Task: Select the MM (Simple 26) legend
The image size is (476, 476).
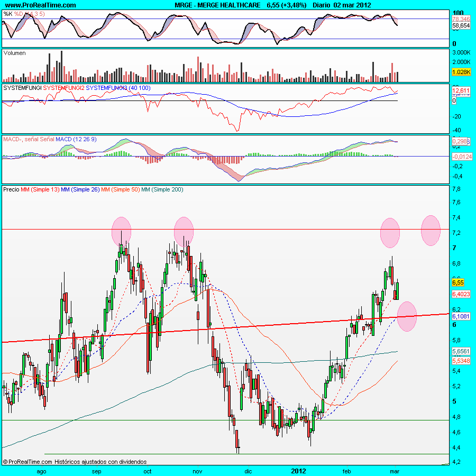Action: pos(80,190)
